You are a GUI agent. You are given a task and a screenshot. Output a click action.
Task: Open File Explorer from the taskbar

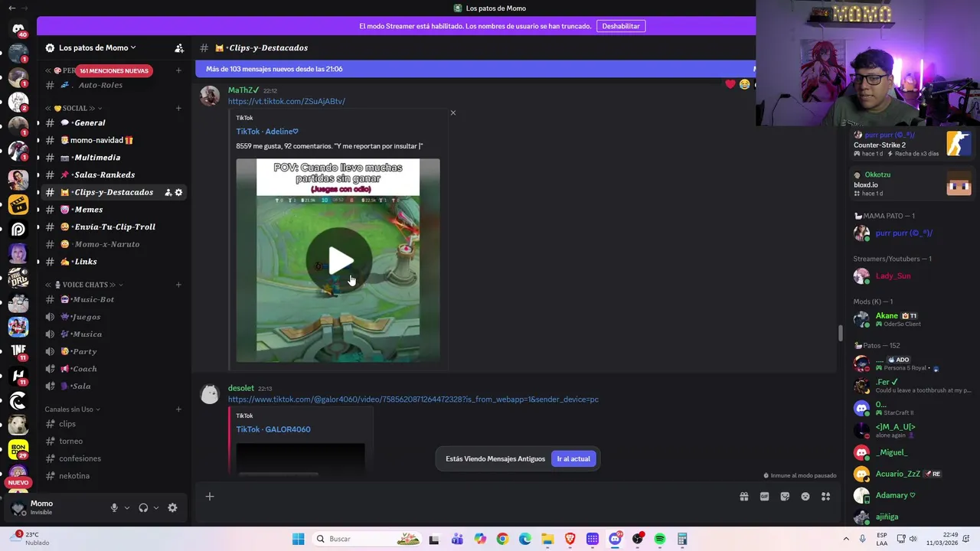[547, 539]
